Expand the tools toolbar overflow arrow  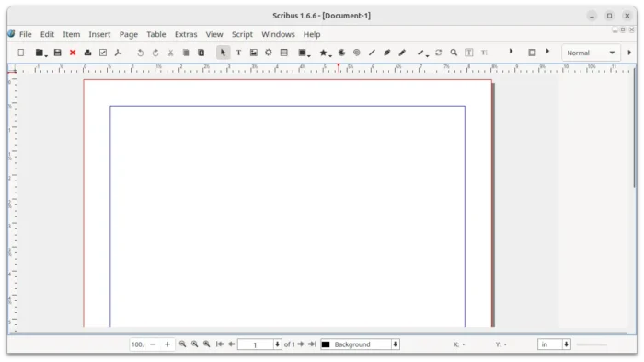tap(511, 52)
